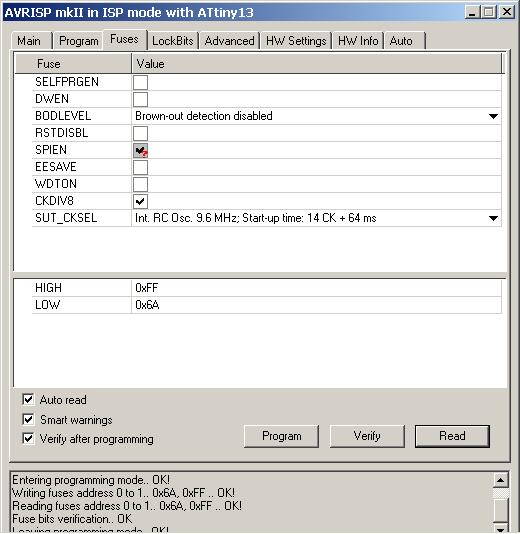Click the Program button
The image size is (520, 534).
tap(282, 436)
